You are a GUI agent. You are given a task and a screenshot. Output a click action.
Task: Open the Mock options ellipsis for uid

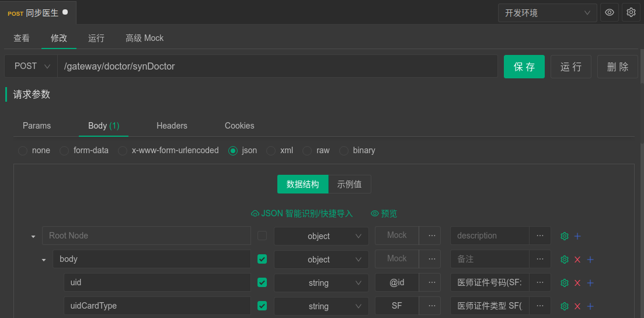point(431,283)
